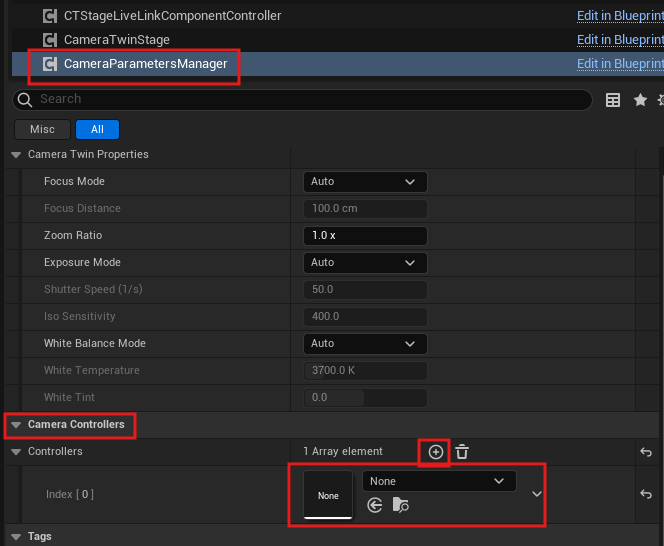Click the trash icon to empty Controllers array
664x546 pixels.
pos(461,452)
